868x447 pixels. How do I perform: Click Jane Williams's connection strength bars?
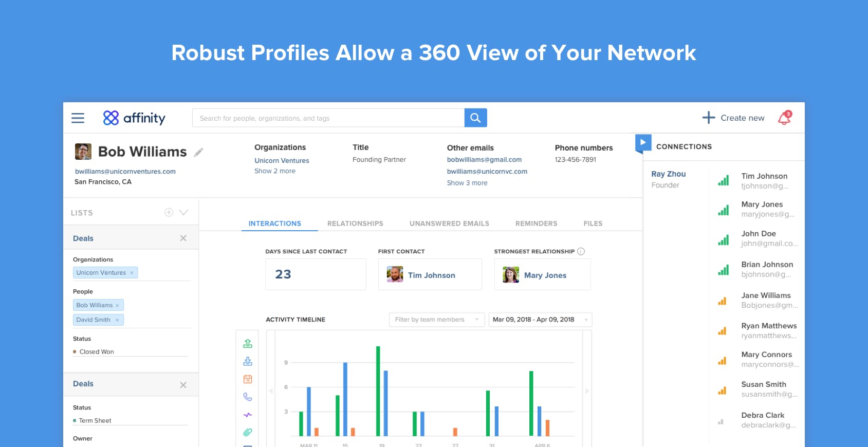pos(723,301)
